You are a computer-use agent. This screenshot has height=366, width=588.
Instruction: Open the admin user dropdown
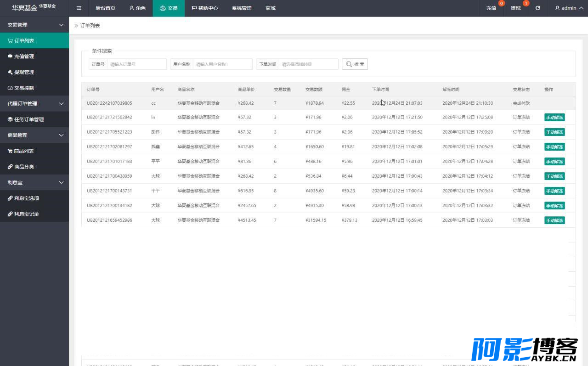(x=568, y=8)
